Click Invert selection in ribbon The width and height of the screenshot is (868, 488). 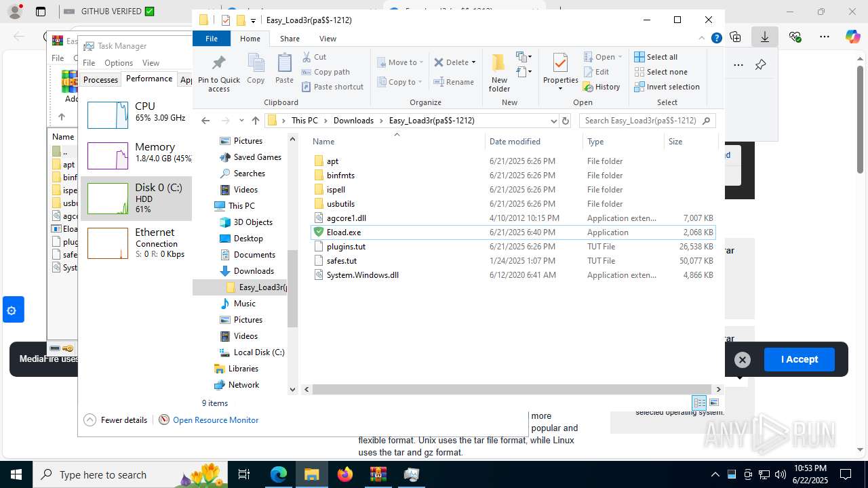(x=667, y=87)
